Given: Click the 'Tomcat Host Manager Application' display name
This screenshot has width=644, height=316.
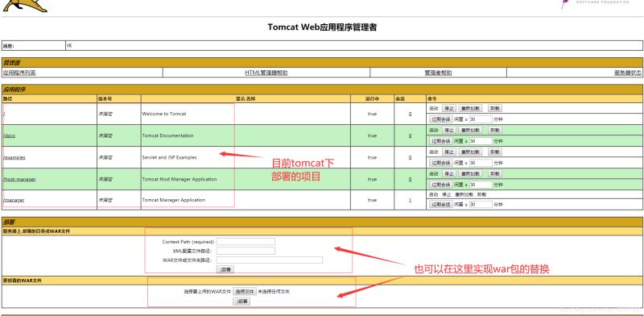Looking at the screenshot, I should coord(180,179).
